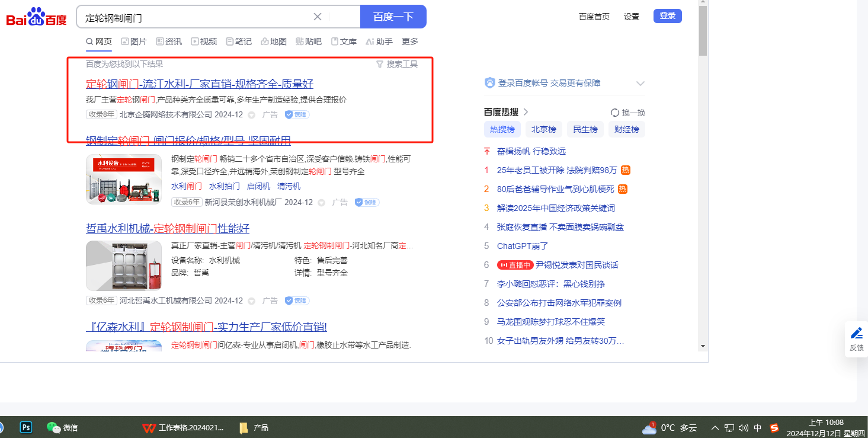Open Photoshop from the taskbar
The height and width of the screenshot is (438, 868).
pos(26,427)
